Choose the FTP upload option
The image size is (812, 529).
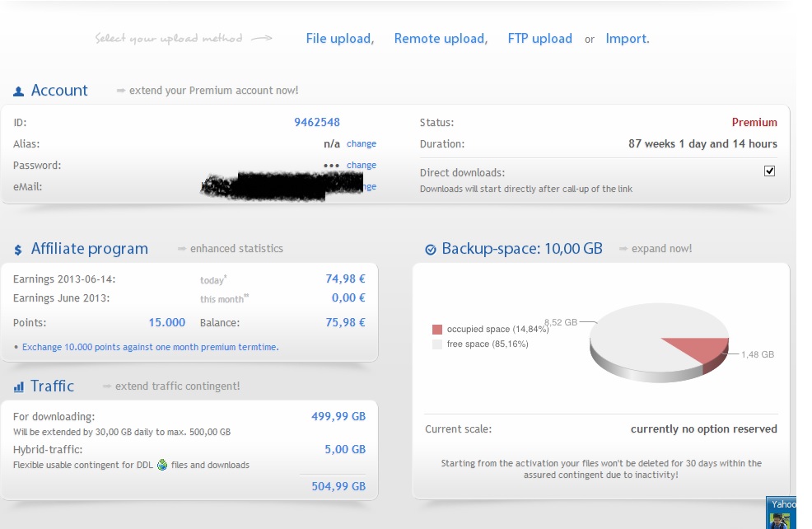coord(539,39)
